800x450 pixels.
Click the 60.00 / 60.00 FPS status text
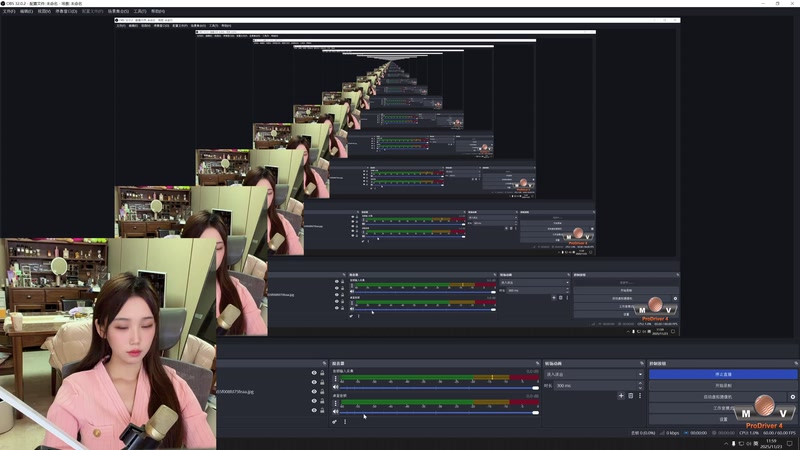[779, 433]
